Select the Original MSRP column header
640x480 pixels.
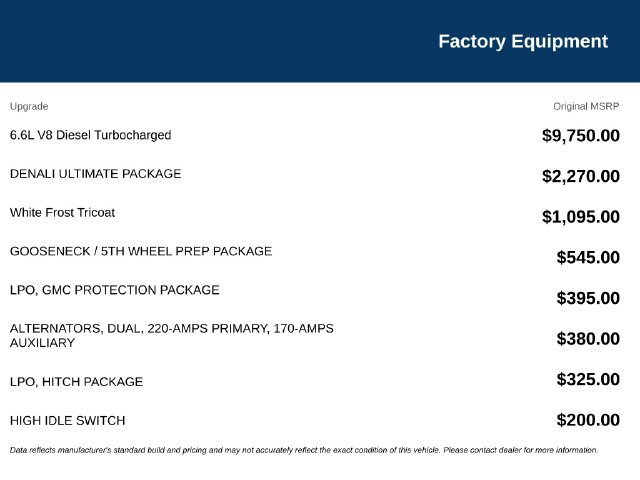point(586,107)
